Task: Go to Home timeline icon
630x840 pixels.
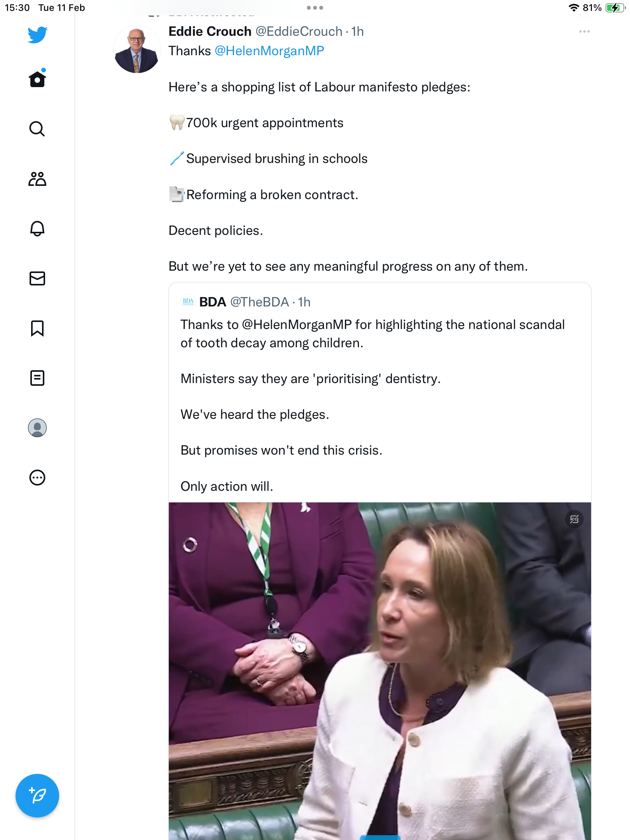Action: pos(37,78)
